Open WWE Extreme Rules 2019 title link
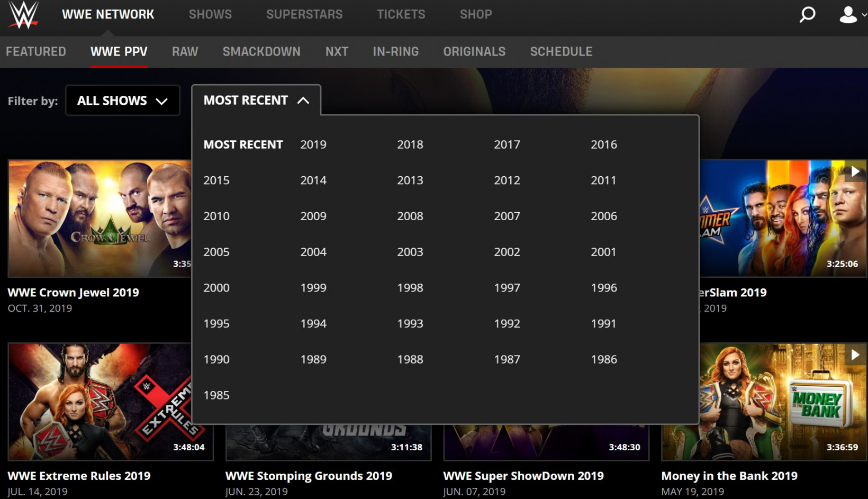Viewport: 868px width, 499px height. [x=79, y=476]
